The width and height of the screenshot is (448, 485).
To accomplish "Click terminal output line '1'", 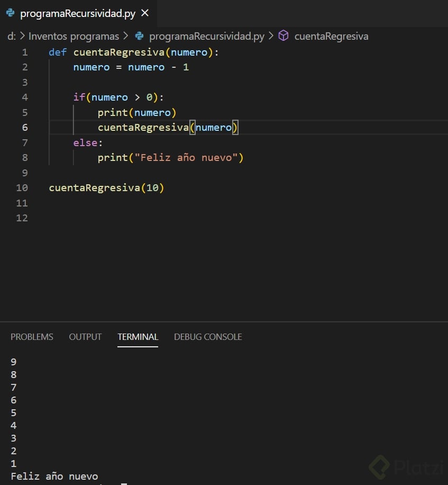I will (x=14, y=463).
